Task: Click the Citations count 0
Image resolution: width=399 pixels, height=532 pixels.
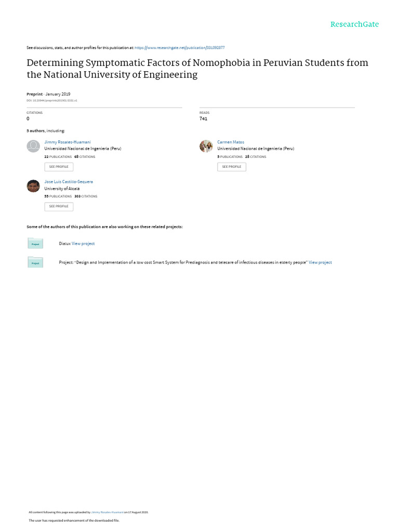Action: tap(28, 119)
